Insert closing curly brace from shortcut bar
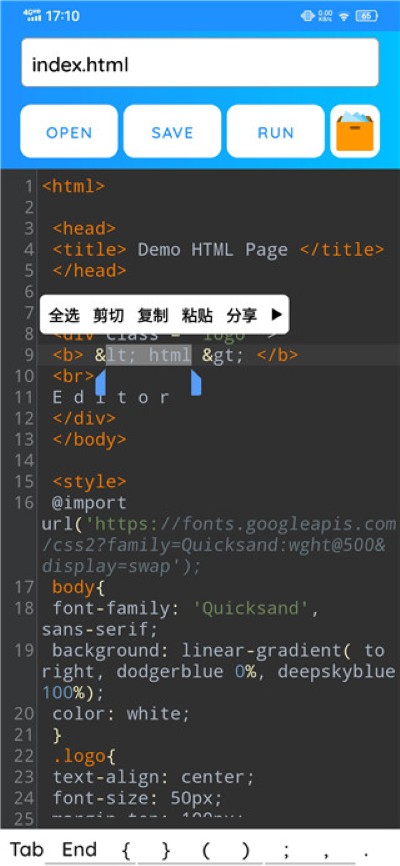This screenshot has height=866, width=400. [x=166, y=850]
